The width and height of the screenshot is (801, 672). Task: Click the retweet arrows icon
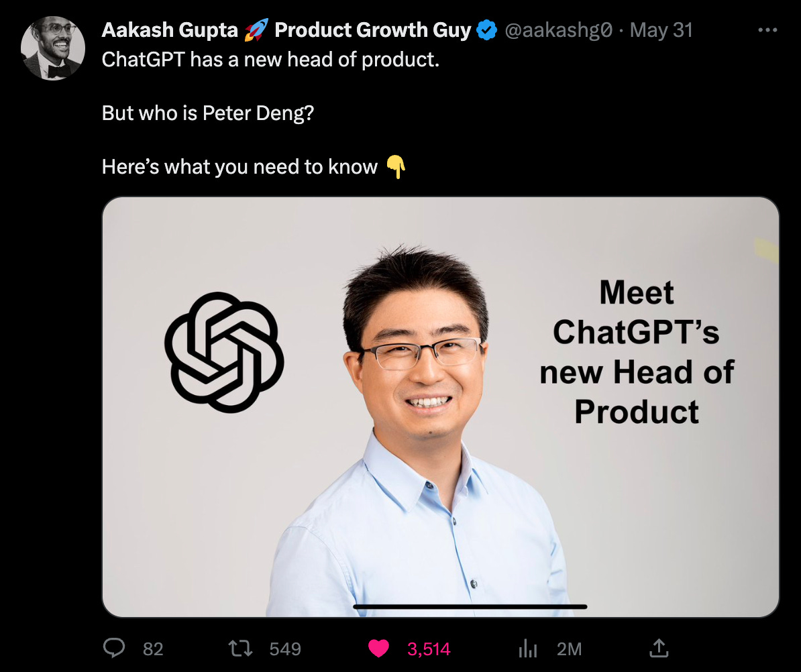(240, 649)
